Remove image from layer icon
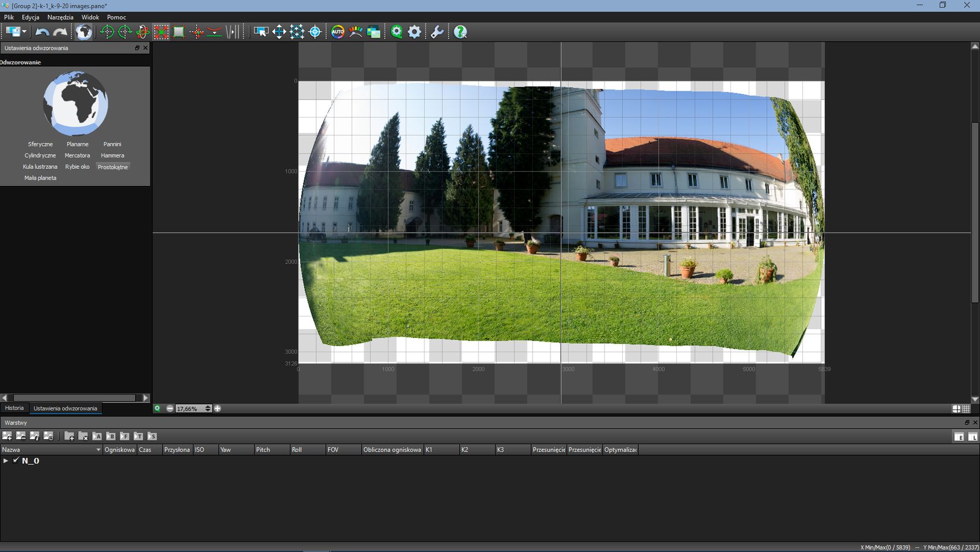 pyautogui.click(x=21, y=436)
